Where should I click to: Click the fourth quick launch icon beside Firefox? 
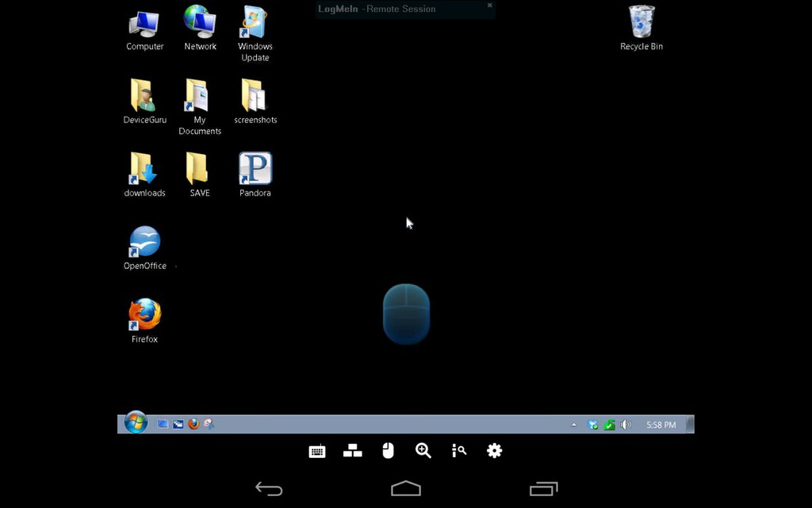click(x=209, y=424)
